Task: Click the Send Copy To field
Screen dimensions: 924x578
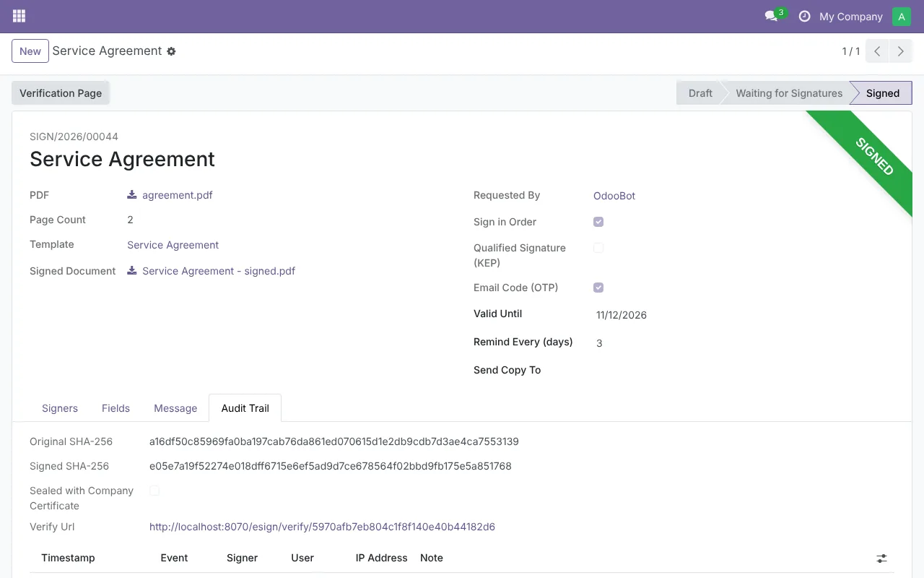Action: (x=744, y=370)
